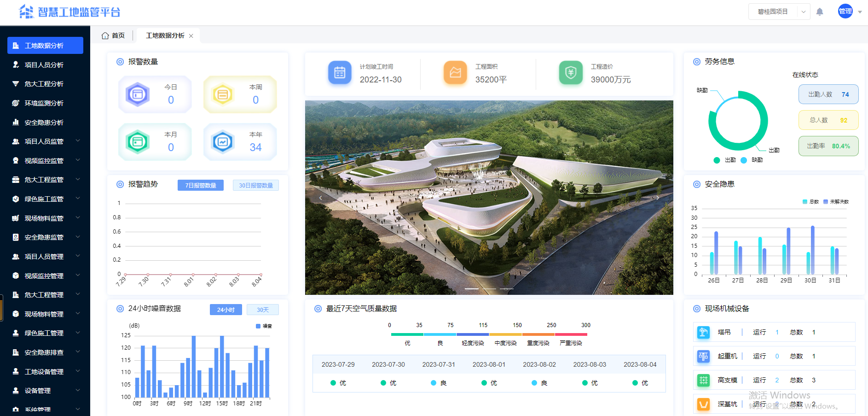Viewport: 868px width, 416px height.
Task: Click the 工程造价 green shield icon
Action: pyautogui.click(x=571, y=73)
